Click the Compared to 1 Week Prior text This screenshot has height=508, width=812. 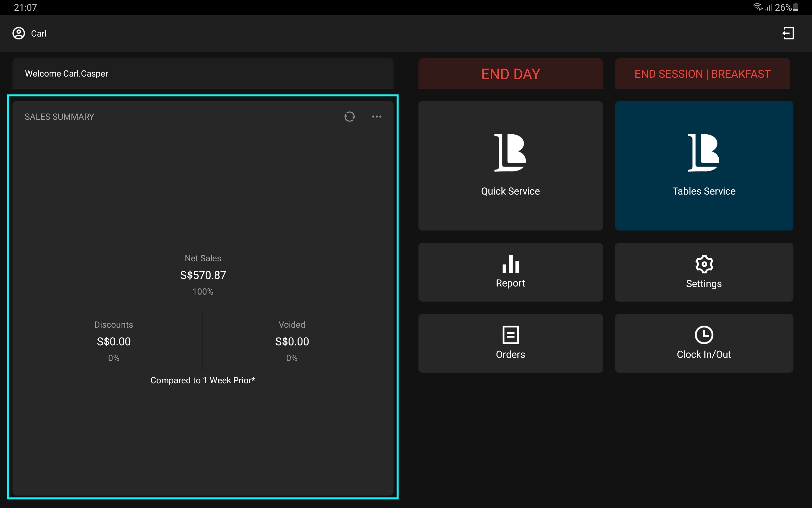tap(203, 380)
